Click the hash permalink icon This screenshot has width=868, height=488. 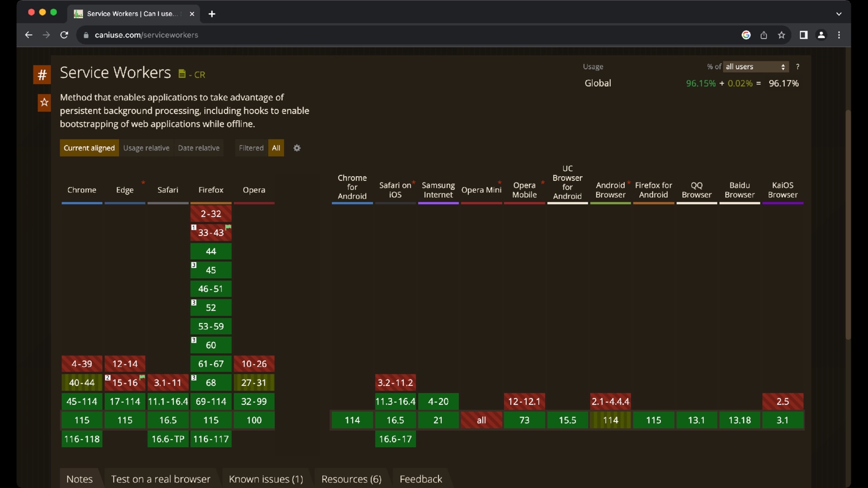[42, 75]
